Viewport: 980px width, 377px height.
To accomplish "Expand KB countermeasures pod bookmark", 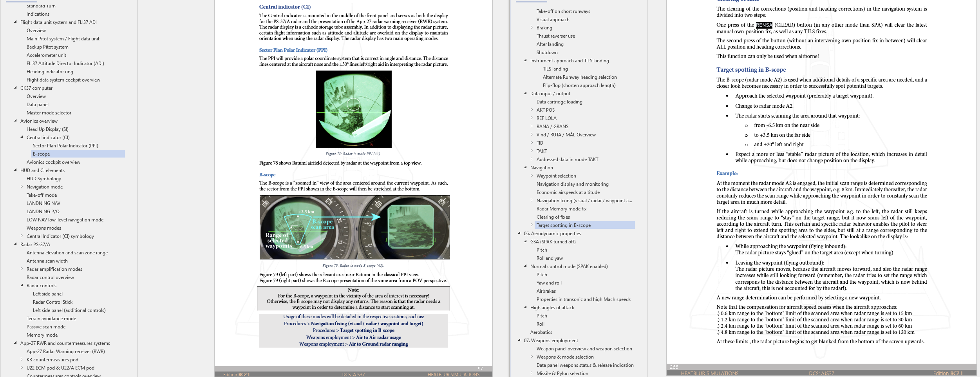I will 22,359.
